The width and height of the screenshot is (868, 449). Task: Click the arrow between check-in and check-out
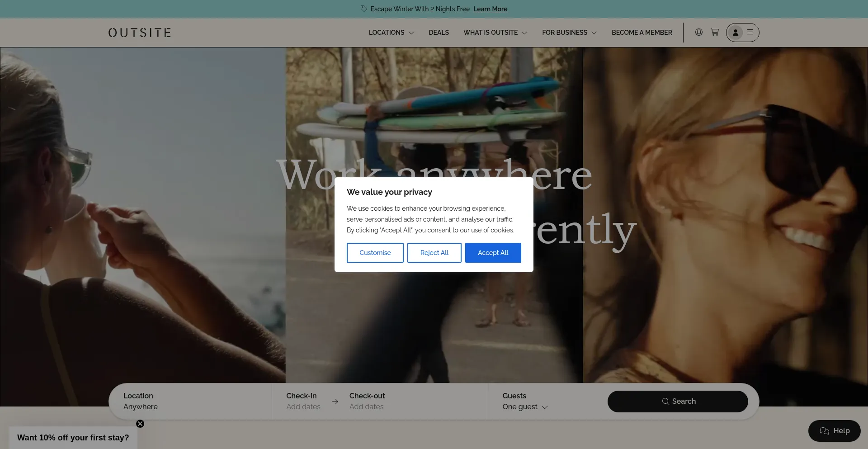pos(335,402)
